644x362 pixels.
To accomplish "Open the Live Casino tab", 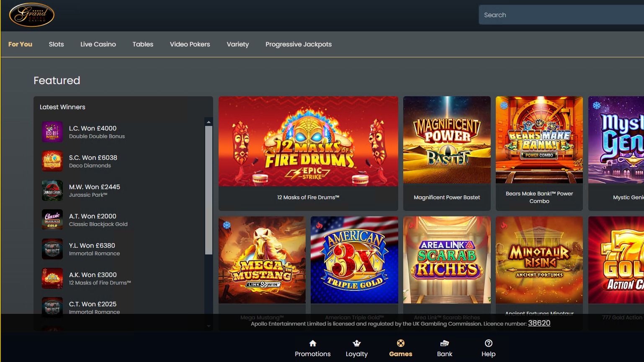I will [x=98, y=44].
